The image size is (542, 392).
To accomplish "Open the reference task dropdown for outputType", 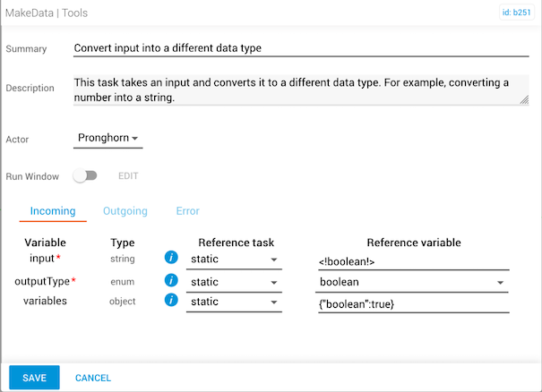I will pyautogui.click(x=234, y=282).
